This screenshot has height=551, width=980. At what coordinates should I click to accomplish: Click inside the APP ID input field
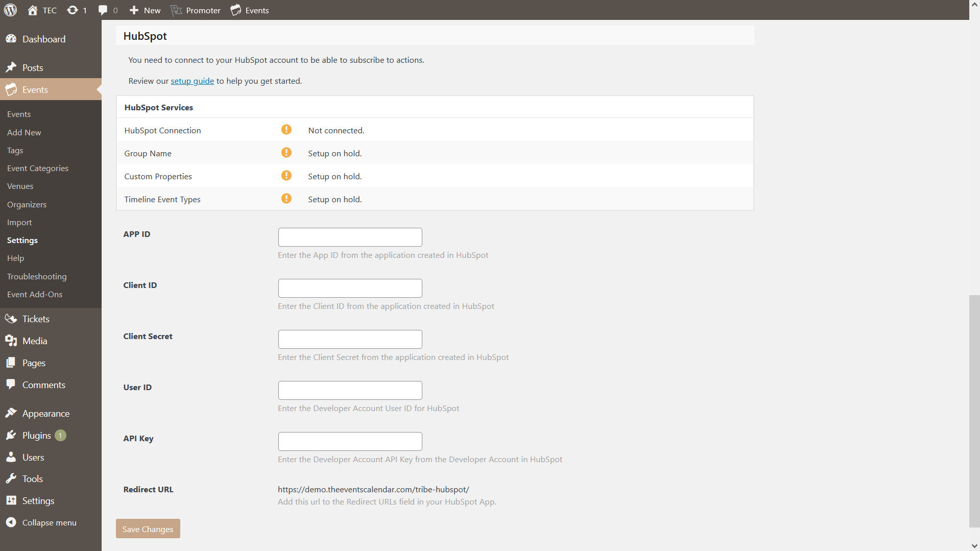tap(349, 237)
